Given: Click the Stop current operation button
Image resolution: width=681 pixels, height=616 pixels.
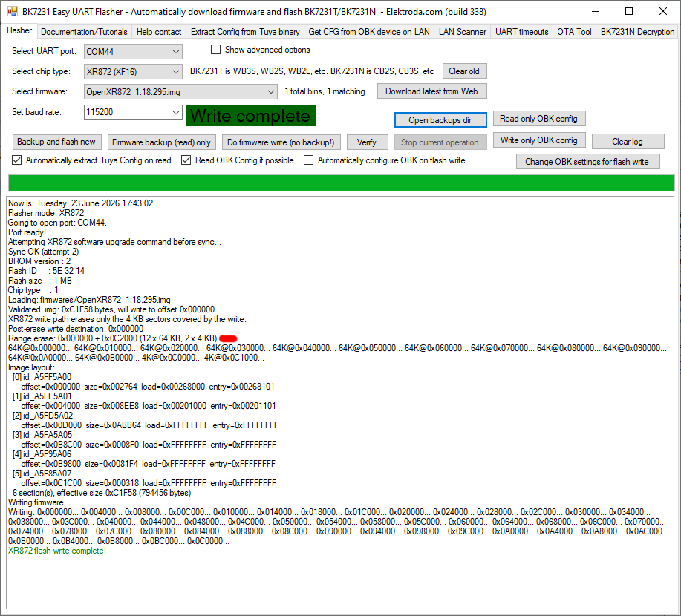Looking at the screenshot, I should [440, 142].
